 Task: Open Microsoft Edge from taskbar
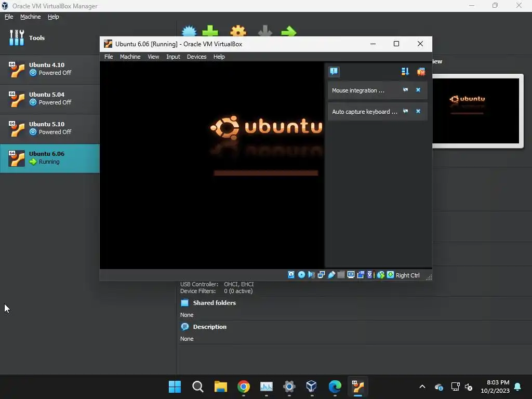(335, 387)
